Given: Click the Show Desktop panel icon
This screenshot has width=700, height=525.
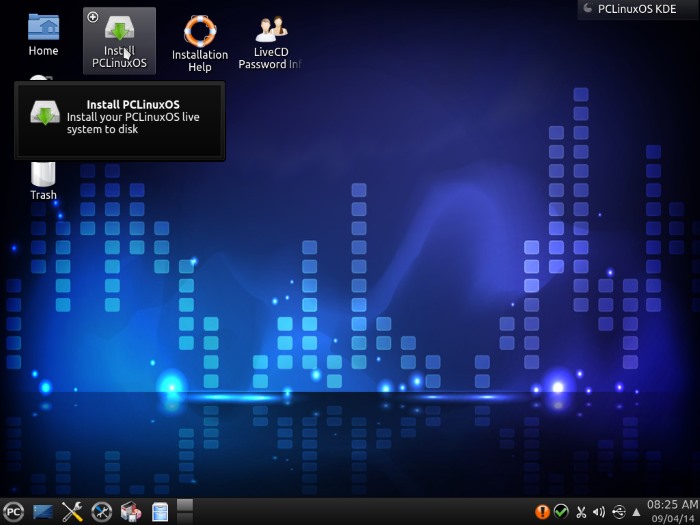Looking at the screenshot, I should (x=43, y=512).
